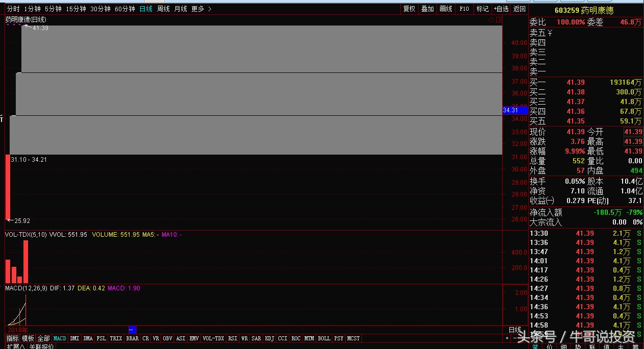Image resolution: width=644 pixels, height=349 pixels.
Task: Select the OBV indicator tab
Action: (x=167, y=338)
